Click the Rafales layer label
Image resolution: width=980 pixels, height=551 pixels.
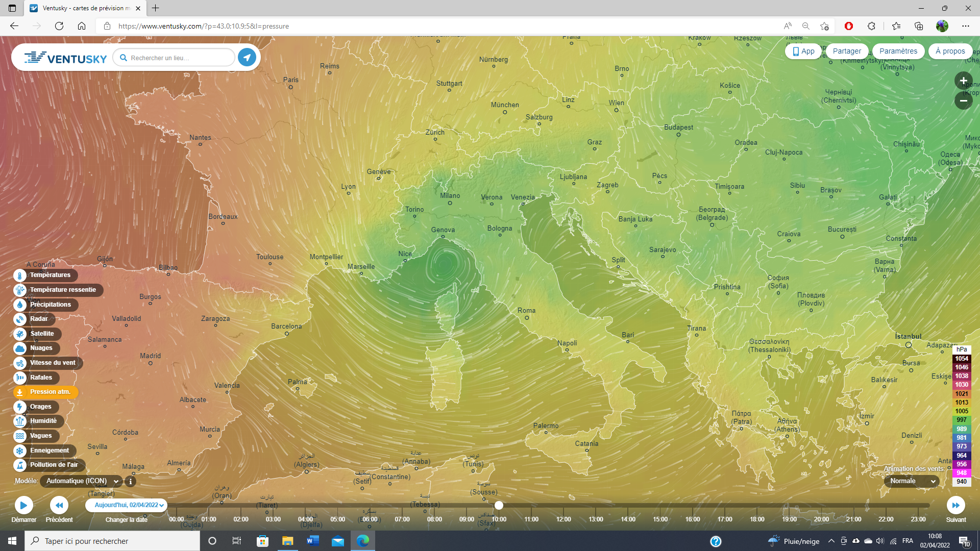point(41,378)
